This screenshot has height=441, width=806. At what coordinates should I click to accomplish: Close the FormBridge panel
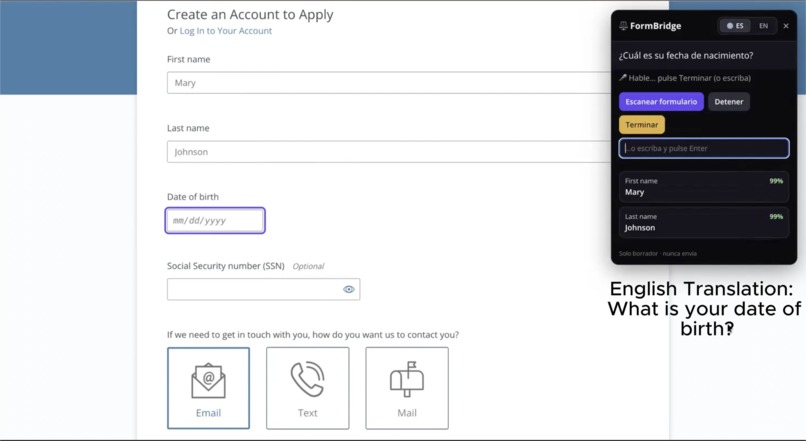click(x=786, y=26)
